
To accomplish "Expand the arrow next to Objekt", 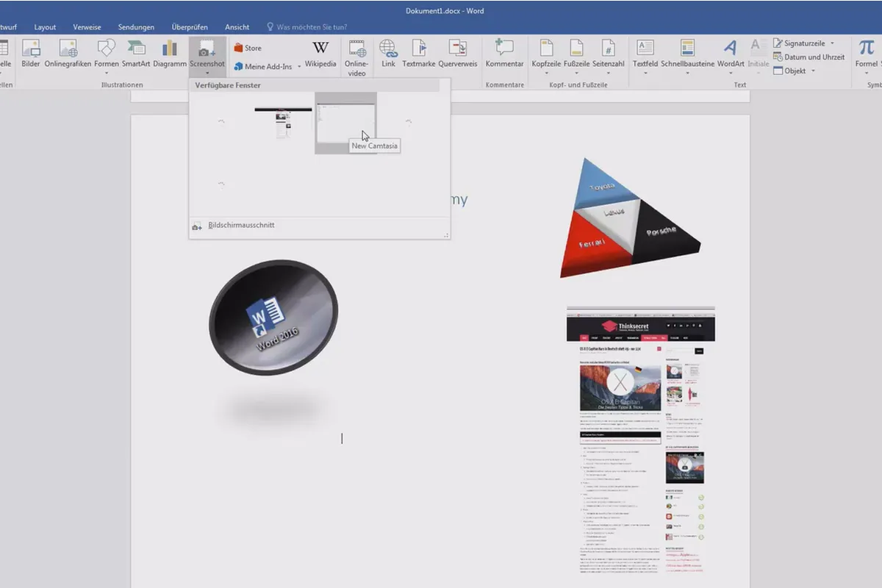I will 814,71.
